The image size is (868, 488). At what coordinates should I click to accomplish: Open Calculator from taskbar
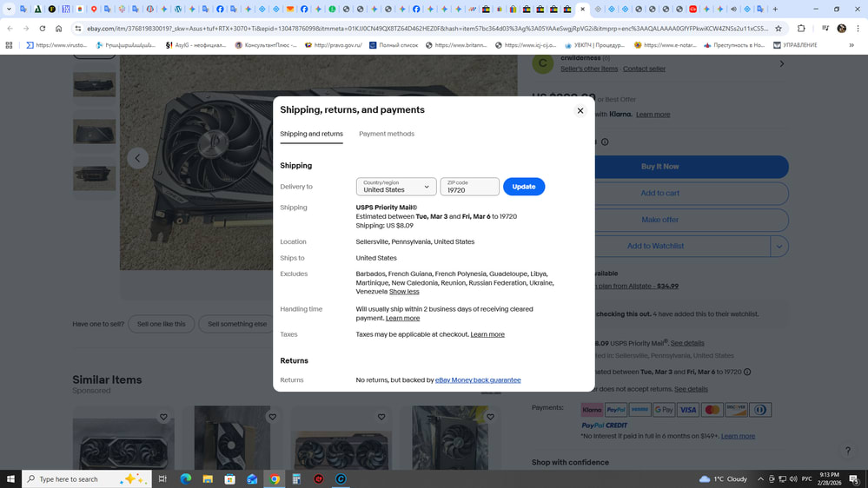(x=296, y=478)
